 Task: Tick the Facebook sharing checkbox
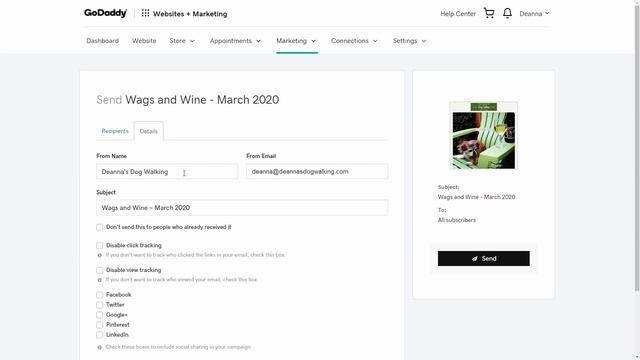pos(100,295)
